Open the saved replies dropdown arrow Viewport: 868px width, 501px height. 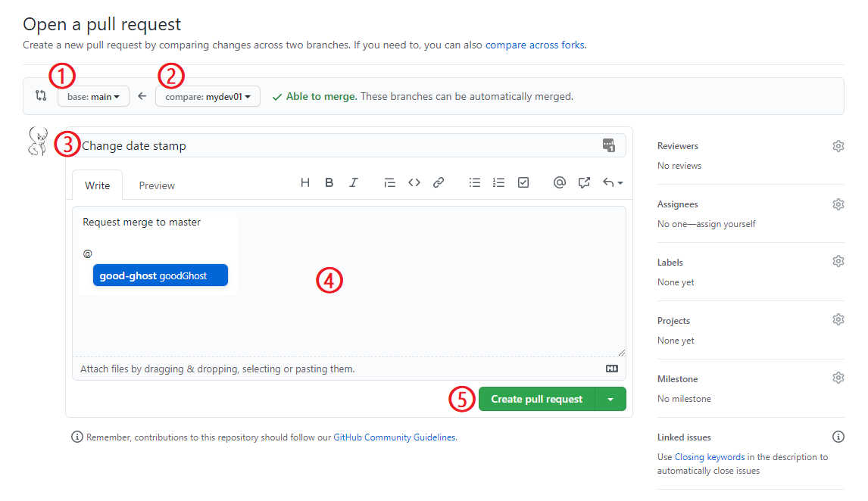620,182
